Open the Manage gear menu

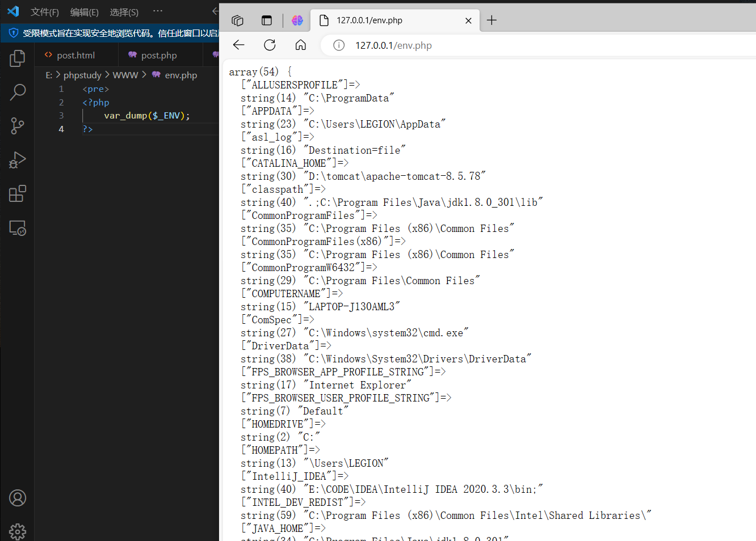pos(18,532)
